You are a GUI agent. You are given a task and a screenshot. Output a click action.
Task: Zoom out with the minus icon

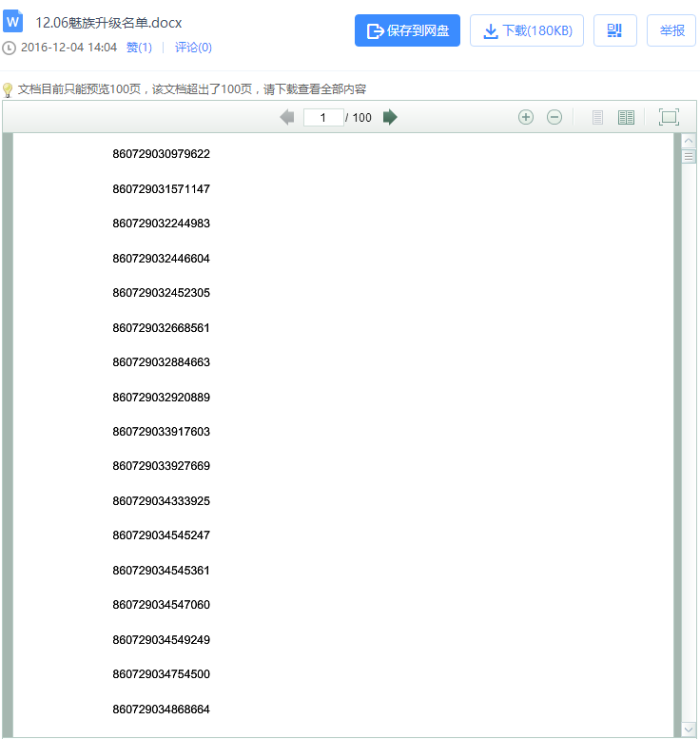coord(554,117)
